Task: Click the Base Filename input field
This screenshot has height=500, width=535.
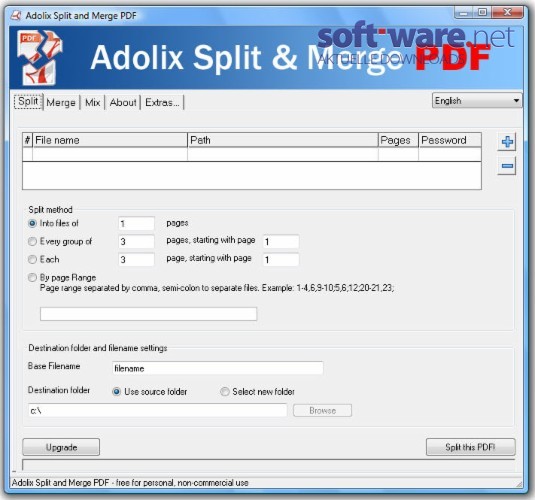Action: coord(218,368)
